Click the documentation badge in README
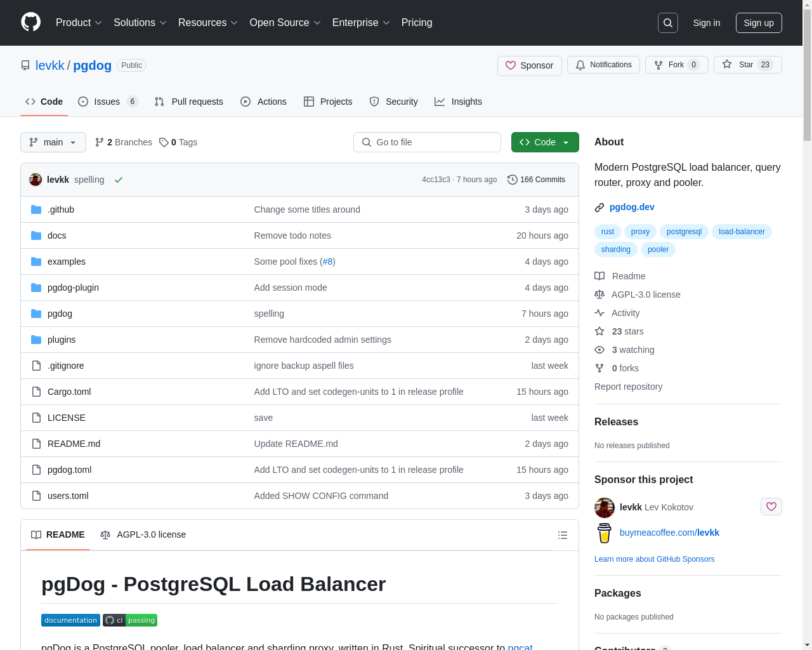The image size is (812, 650). [71, 620]
